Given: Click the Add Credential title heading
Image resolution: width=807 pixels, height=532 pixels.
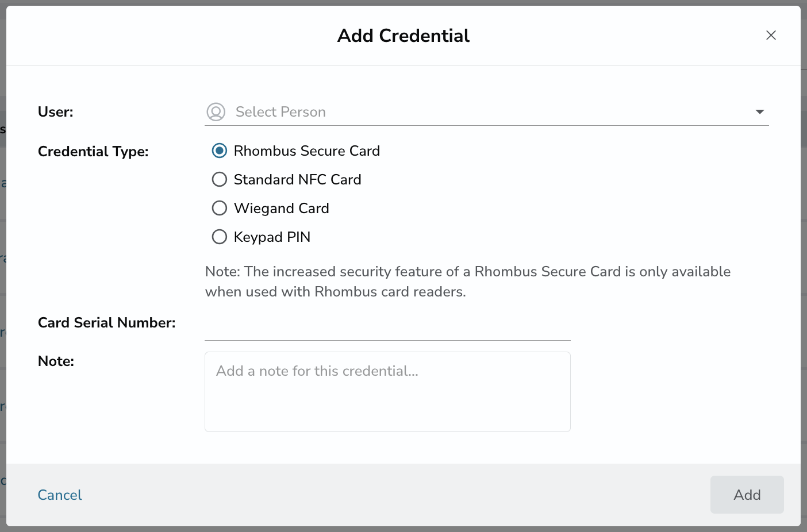Looking at the screenshot, I should 403,36.
